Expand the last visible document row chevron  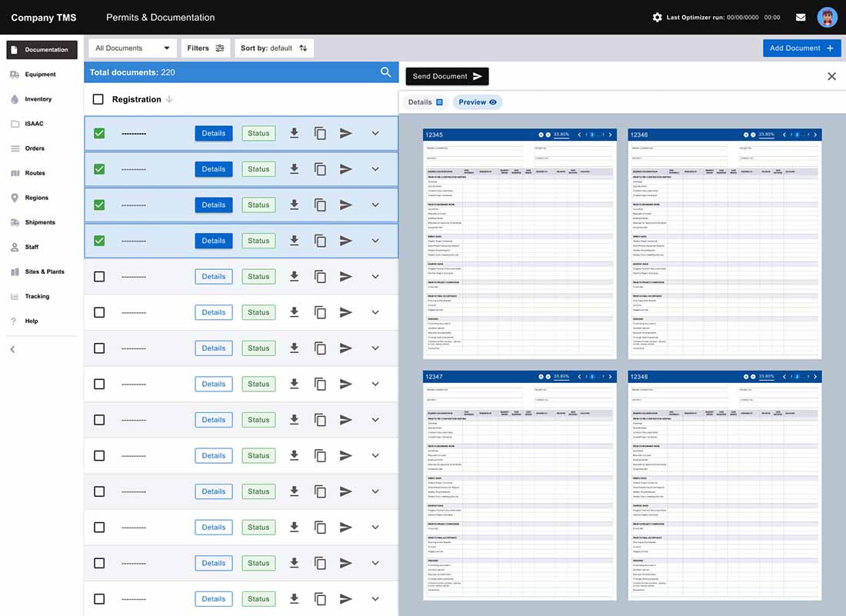[375, 599]
